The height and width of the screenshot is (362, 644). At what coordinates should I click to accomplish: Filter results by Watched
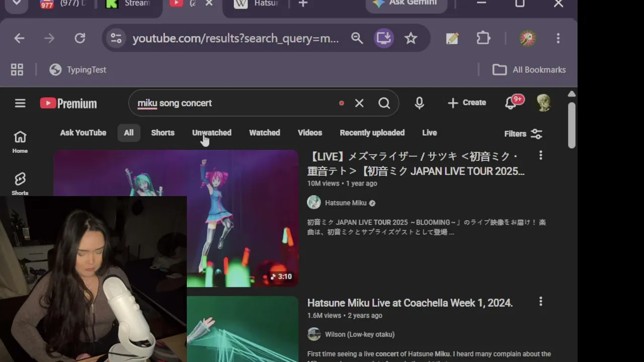(265, 133)
